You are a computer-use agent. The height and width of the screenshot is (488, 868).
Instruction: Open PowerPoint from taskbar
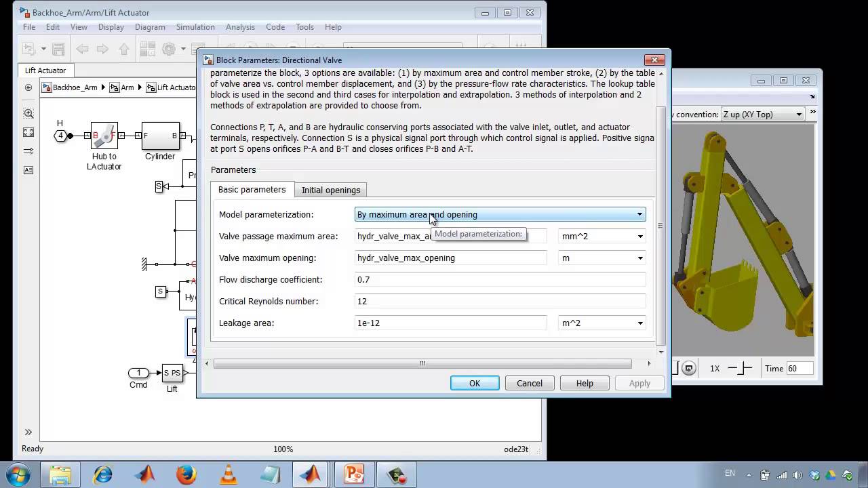coord(353,474)
